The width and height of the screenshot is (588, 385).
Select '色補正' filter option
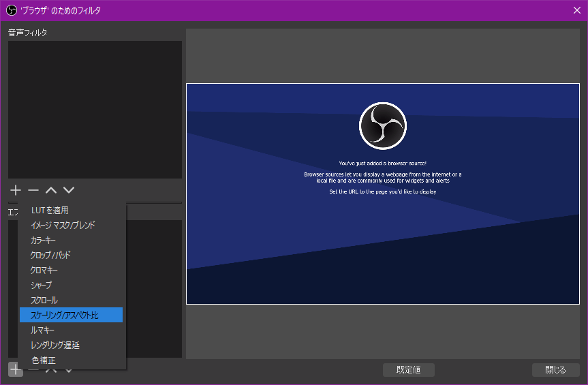click(72, 360)
